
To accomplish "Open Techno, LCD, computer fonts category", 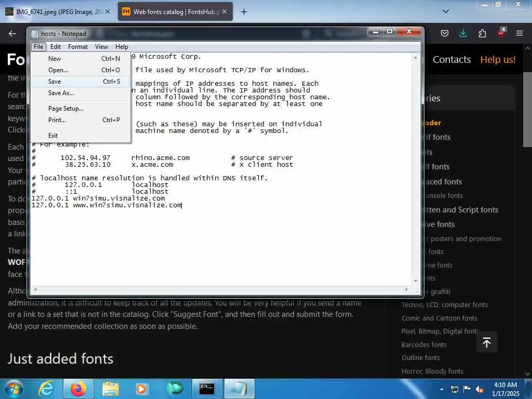I will pos(445,304).
